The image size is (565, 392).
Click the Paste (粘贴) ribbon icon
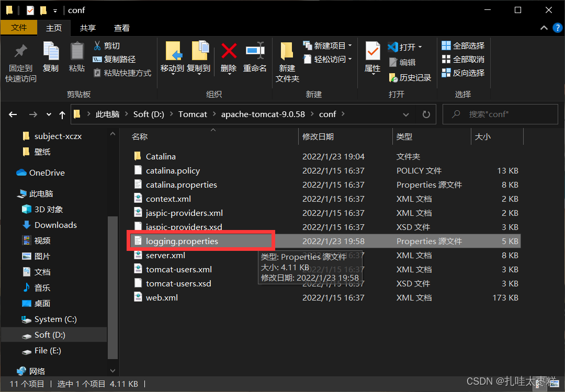(x=77, y=51)
